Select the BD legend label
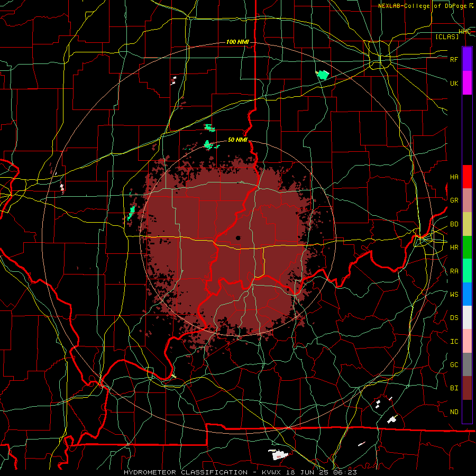The image size is (476, 476). 454,224
